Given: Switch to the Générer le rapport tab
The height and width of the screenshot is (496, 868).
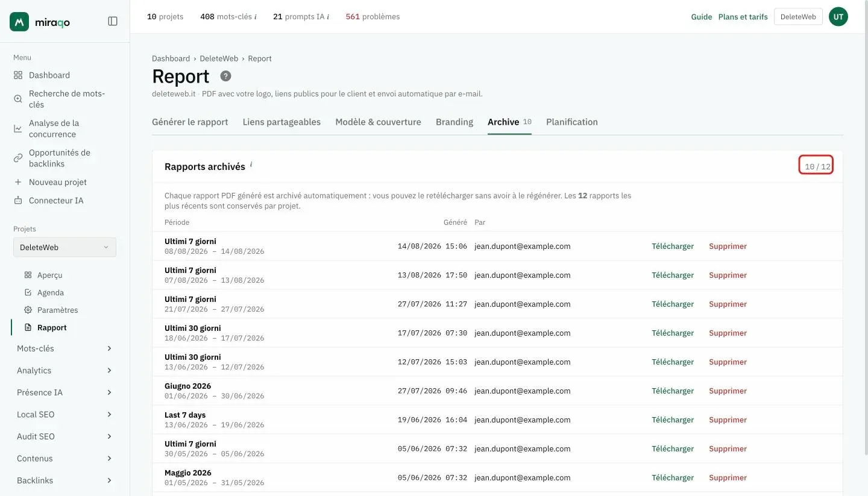Looking at the screenshot, I should [x=190, y=122].
